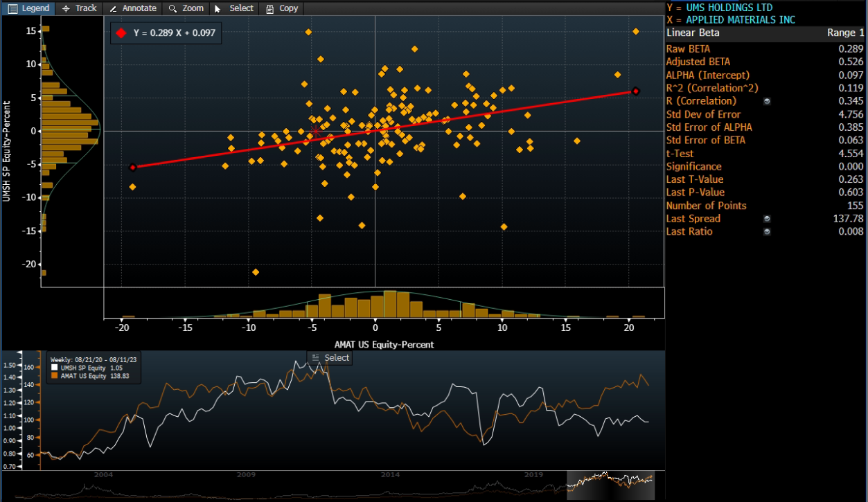Screen dimensions: 868x502
Task: Click the R (Correlation) value 0.345
Action: (x=851, y=101)
